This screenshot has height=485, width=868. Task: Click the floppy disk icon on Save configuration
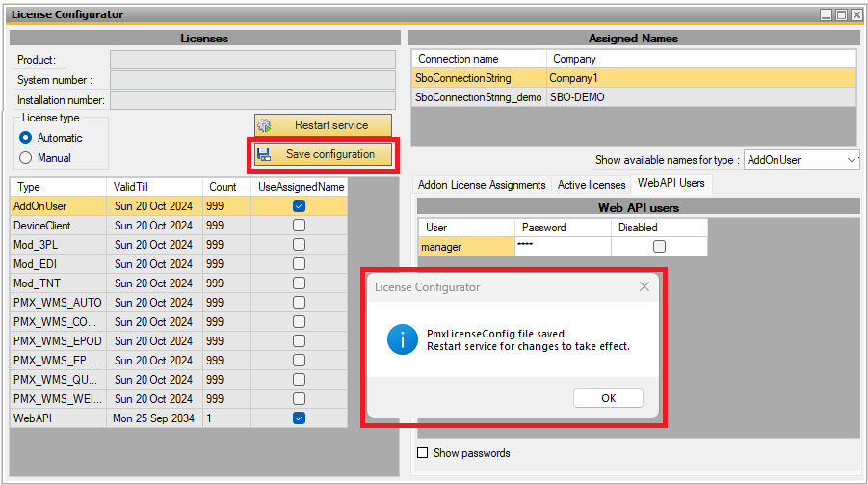[x=264, y=154]
